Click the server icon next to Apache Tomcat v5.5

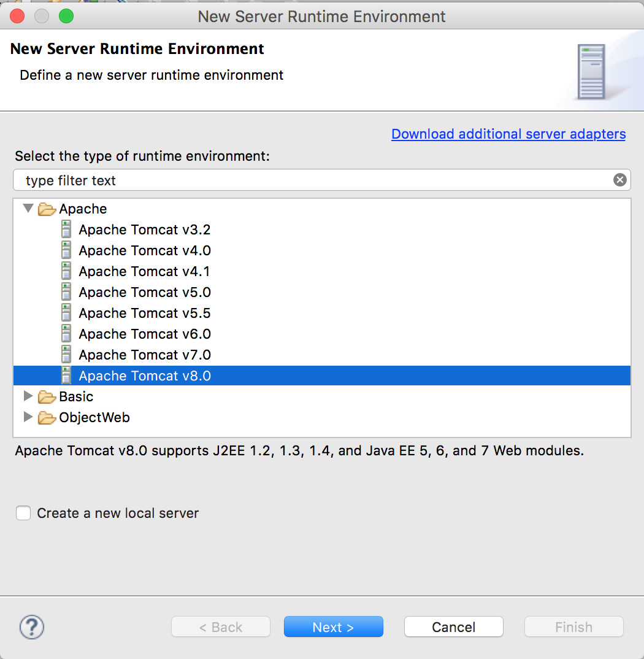tap(66, 313)
